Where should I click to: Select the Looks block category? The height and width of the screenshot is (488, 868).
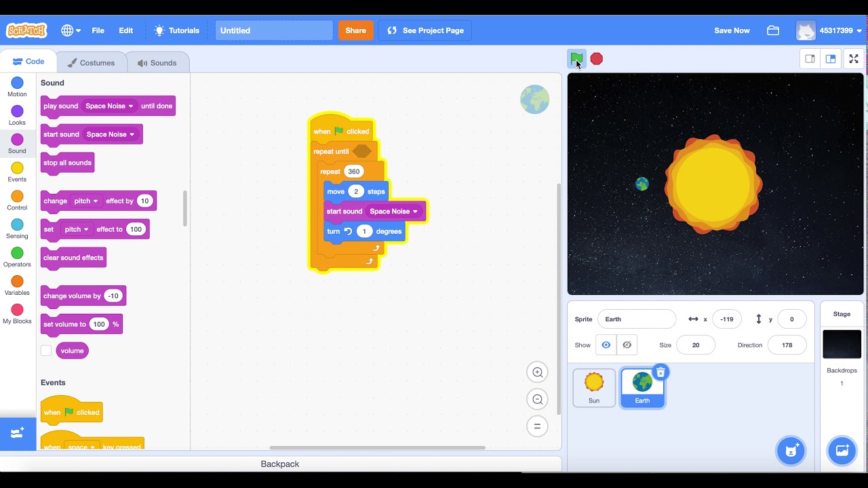click(17, 116)
